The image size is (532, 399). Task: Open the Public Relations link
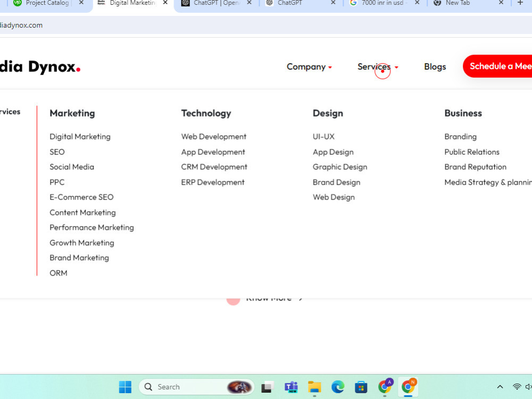tap(472, 152)
